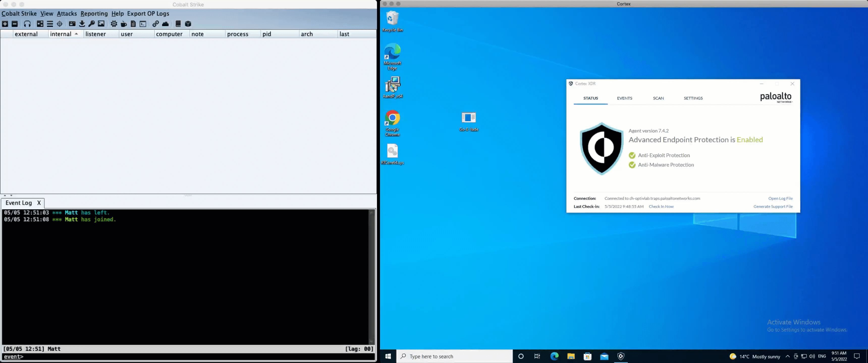Open the Attacks menu
The height and width of the screenshot is (363, 868).
[x=67, y=13]
